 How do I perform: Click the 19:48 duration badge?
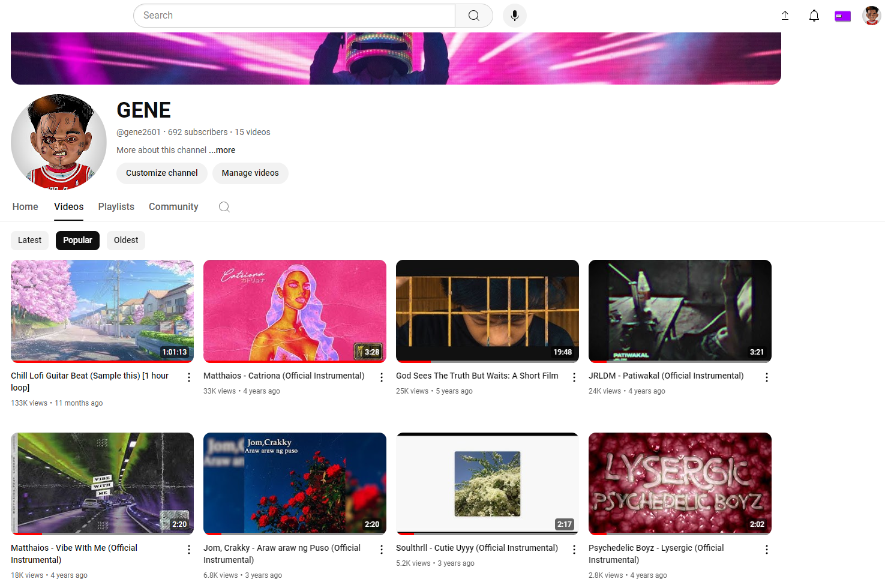coord(563,352)
